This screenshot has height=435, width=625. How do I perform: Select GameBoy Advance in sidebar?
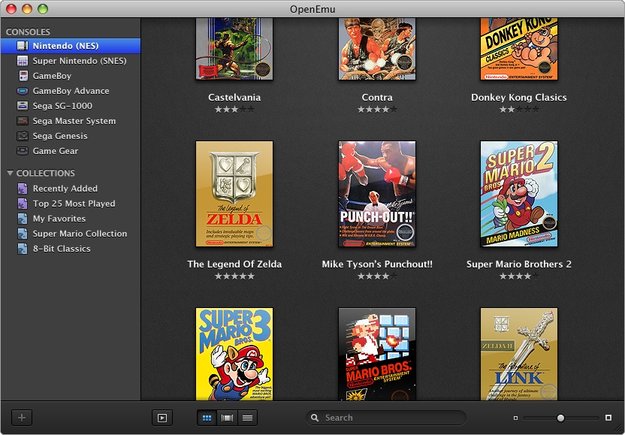pos(71,91)
